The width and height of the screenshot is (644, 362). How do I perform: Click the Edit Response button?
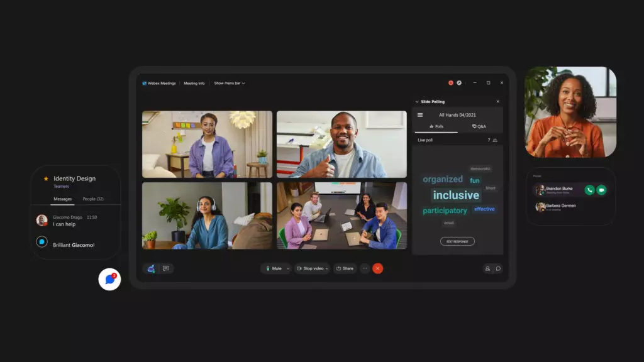457,241
